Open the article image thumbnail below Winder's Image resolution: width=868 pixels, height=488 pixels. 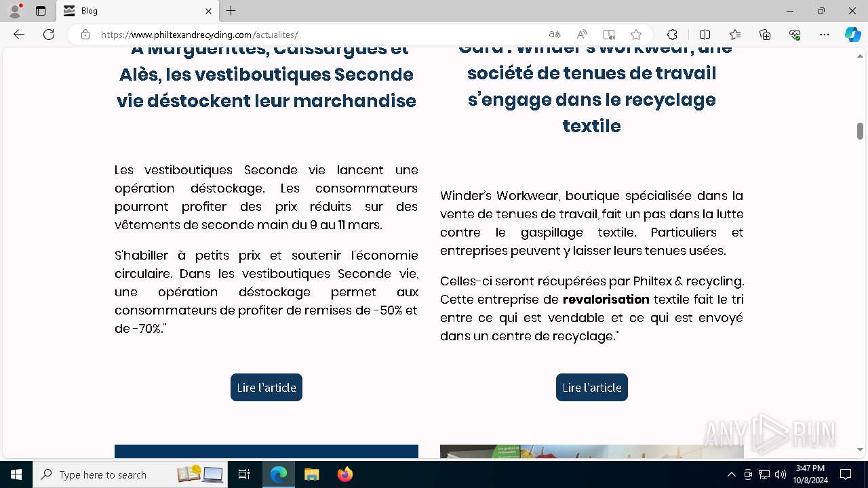click(x=592, y=451)
